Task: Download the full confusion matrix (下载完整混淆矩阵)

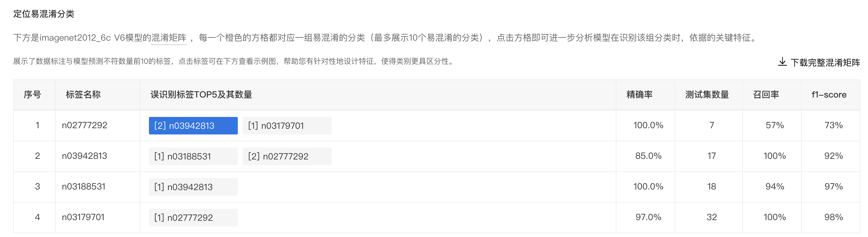Action: [x=819, y=62]
